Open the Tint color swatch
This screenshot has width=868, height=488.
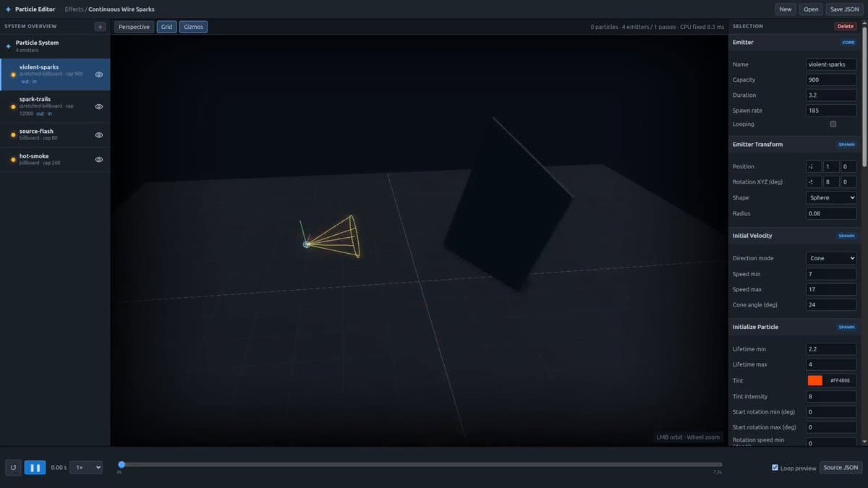coord(814,380)
